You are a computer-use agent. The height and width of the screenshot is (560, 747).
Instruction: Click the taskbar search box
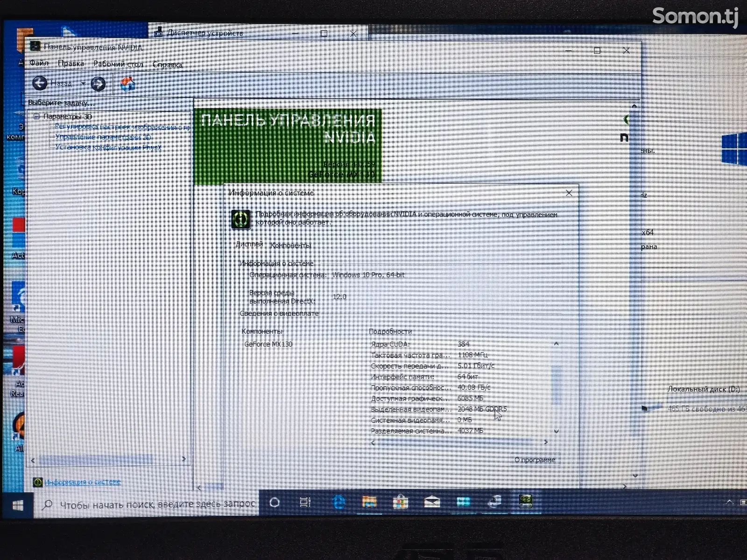point(146,504)
